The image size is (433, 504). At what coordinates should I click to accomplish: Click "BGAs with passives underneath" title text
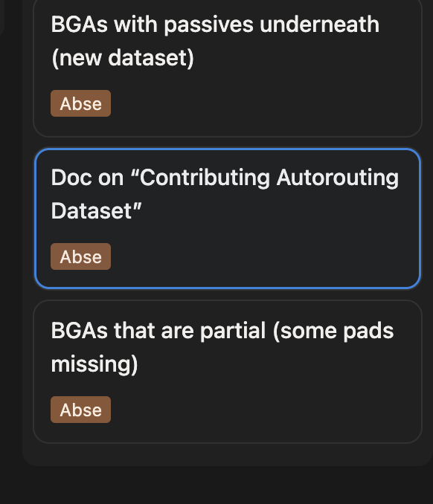coord(215,25)
